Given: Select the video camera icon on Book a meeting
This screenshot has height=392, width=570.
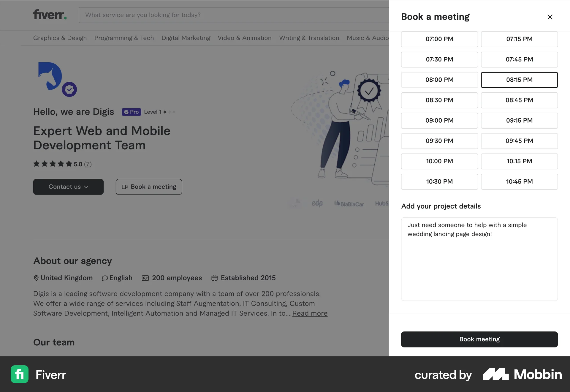Looking at the screenshot, I should coord(125,187).
